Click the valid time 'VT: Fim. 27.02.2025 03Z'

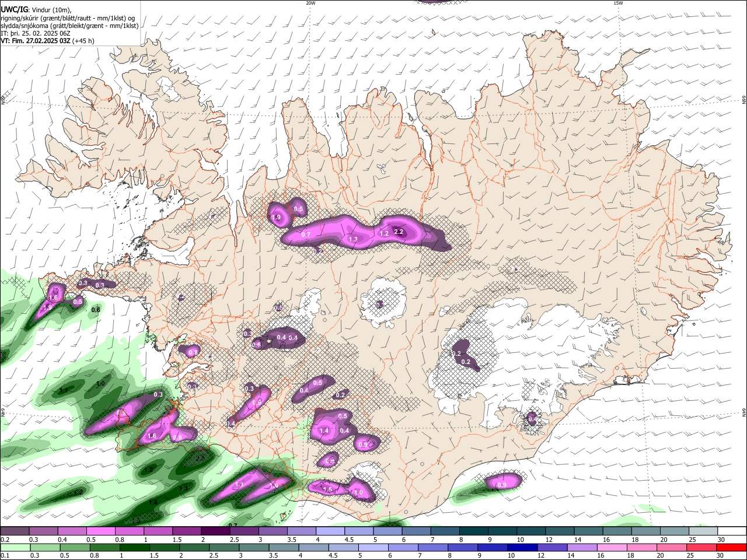coord(36,41)
